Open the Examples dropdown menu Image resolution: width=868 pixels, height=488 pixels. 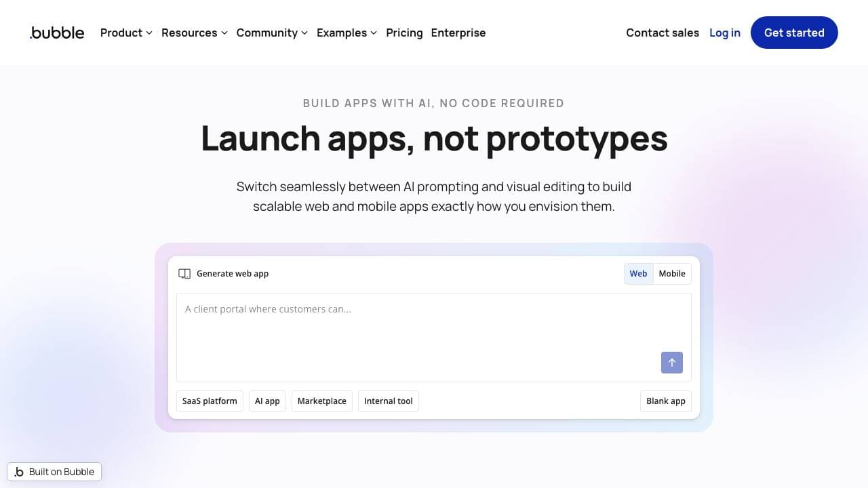coord(347,33)
